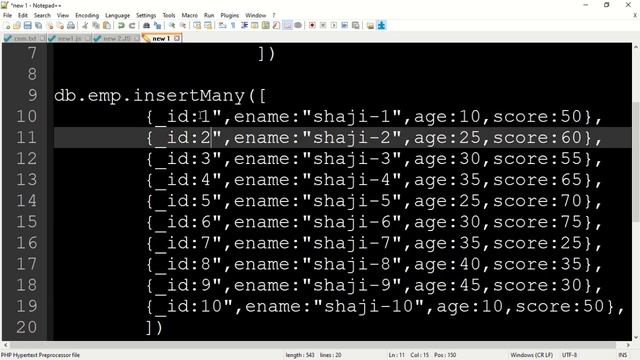This screenshot has height=360, width=640.
Task: Click the horizontal scrollbar right arrow
Action: (628, 345)
